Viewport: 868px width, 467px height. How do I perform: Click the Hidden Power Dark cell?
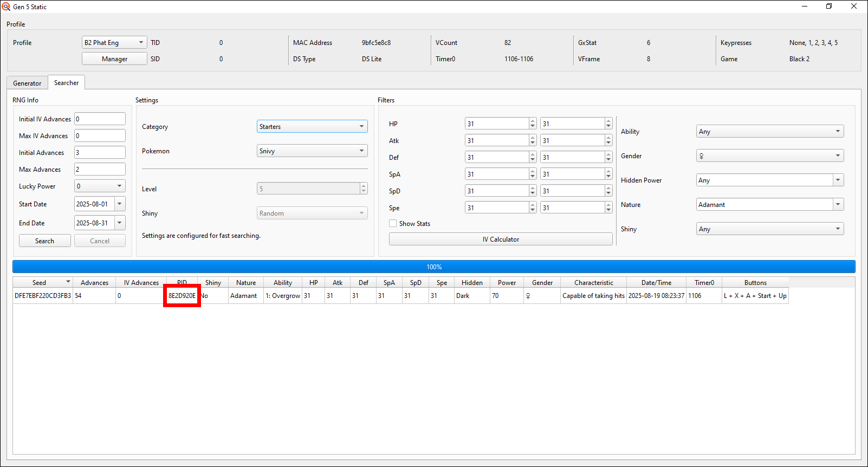point(472,295)
